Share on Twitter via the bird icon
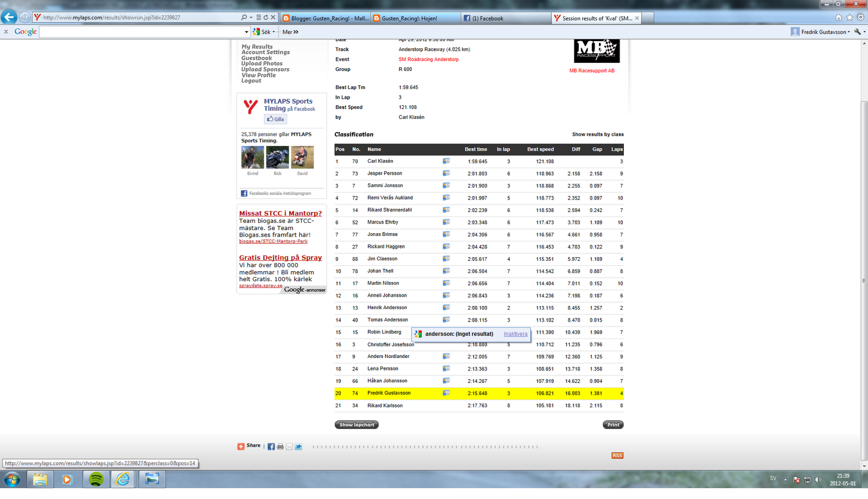This screenshot has height=499, width=868. (x=298, y=446)
